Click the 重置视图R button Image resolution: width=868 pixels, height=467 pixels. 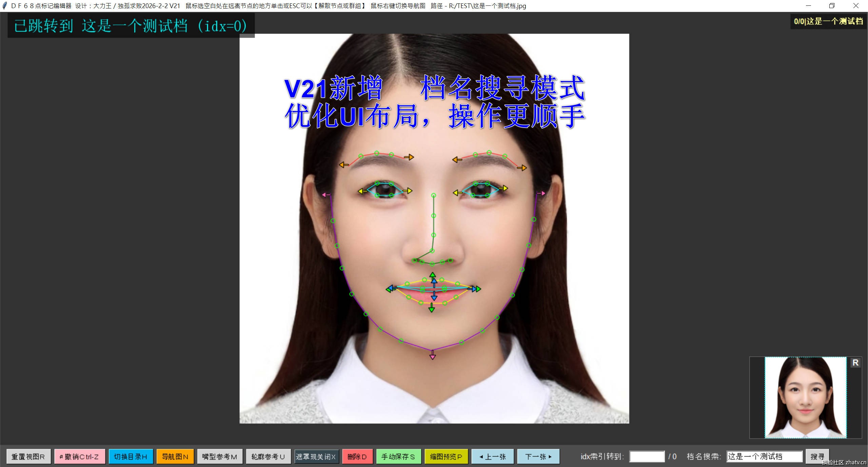[28, 456]
